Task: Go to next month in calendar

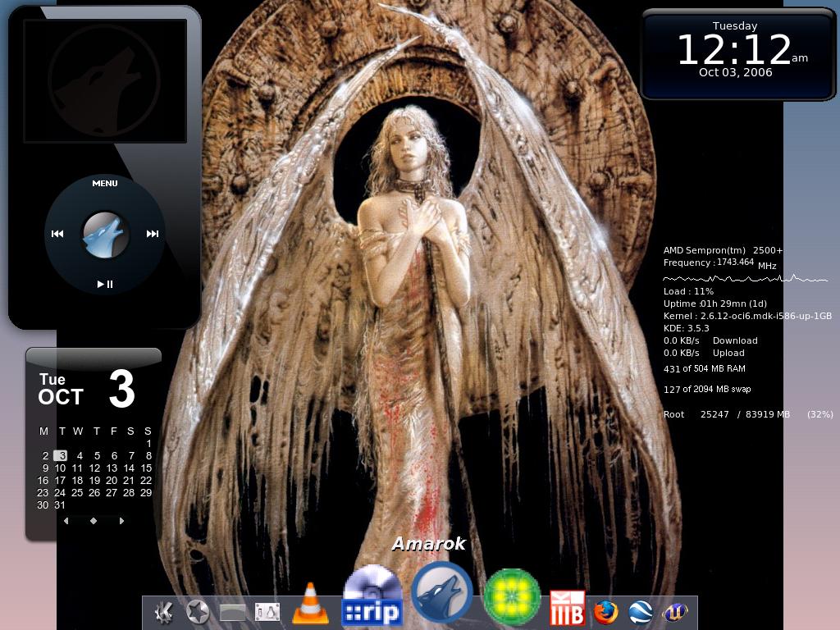Action: tap(121, 521)
